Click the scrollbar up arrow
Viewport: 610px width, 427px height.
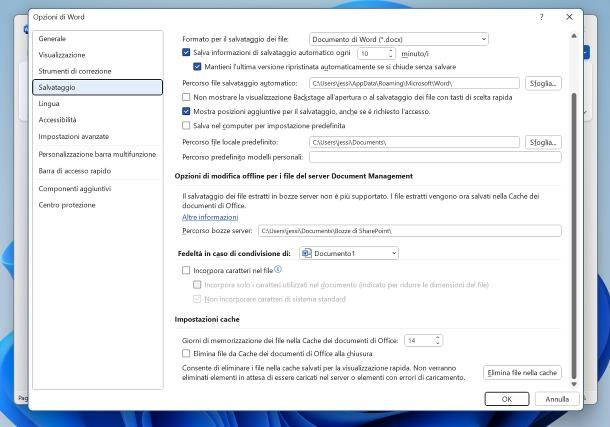click(574, 36)
